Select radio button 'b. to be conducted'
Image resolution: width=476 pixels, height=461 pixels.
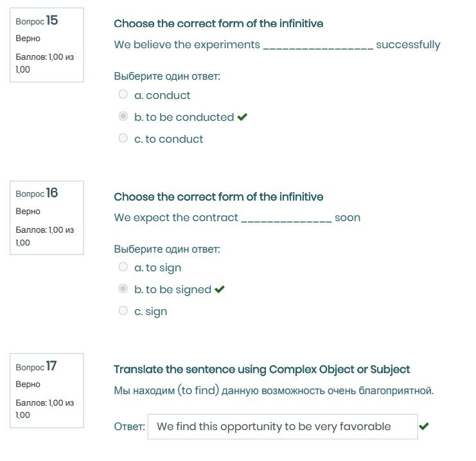tap(123, 116)
